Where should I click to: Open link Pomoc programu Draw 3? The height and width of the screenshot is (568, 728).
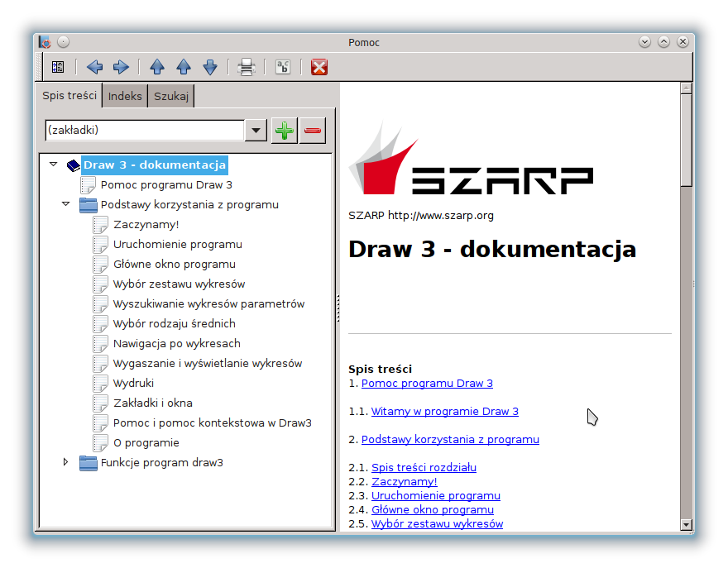(427, 384)
